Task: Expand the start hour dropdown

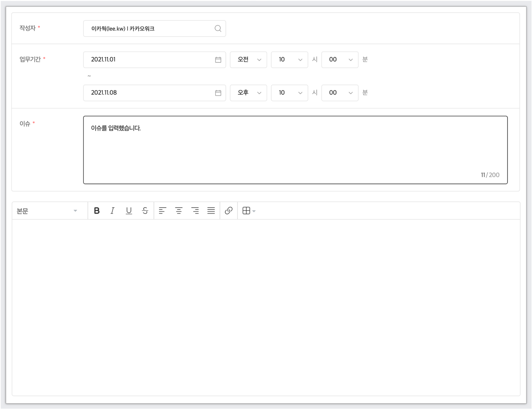Action: pos(289,60)
